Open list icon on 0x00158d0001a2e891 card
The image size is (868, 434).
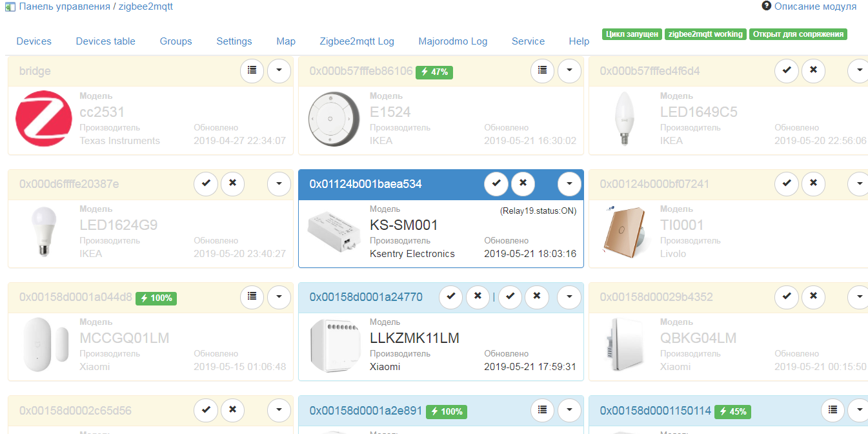(542, 409)
